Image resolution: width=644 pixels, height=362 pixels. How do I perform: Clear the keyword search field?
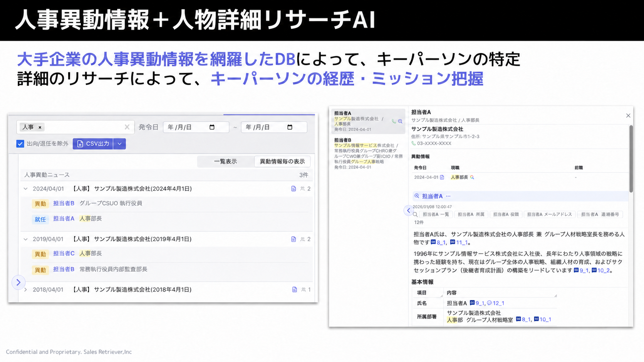[x=127, y=127]
